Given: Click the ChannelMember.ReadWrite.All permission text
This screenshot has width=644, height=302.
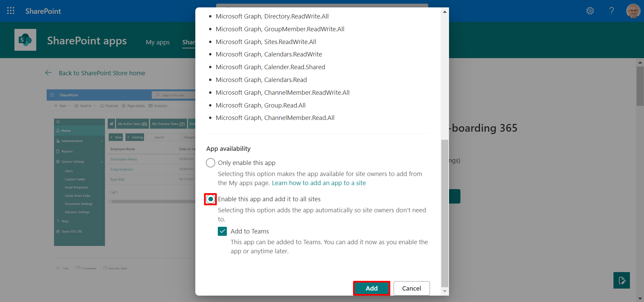Looking at the screenshot, I should [x=283, y=92].
